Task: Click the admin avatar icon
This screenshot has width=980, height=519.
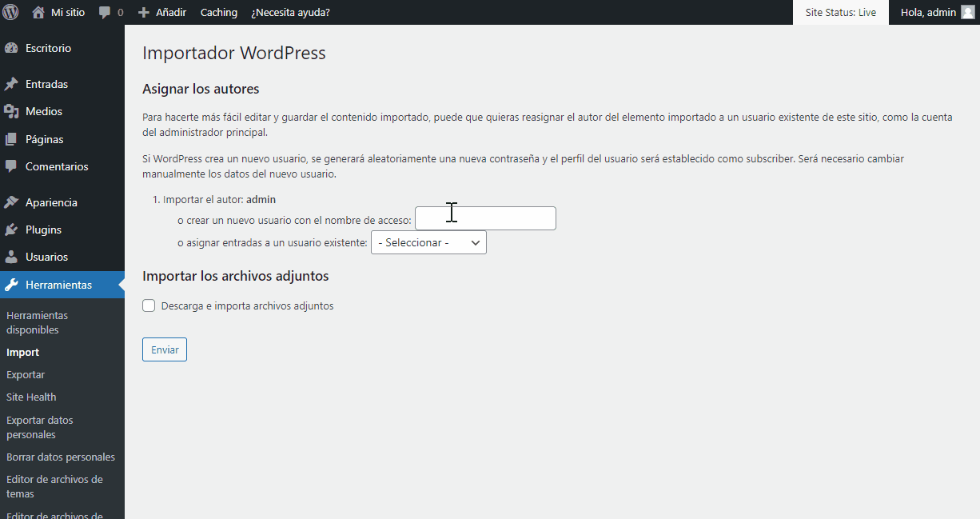Action: tap(967, 12)
